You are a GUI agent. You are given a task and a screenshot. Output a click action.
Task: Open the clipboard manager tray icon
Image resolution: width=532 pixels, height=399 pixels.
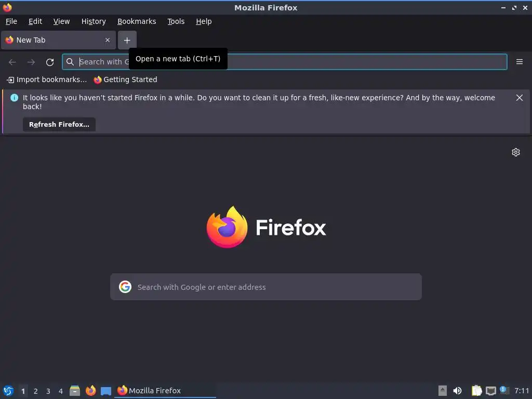[x=477, y=391]
